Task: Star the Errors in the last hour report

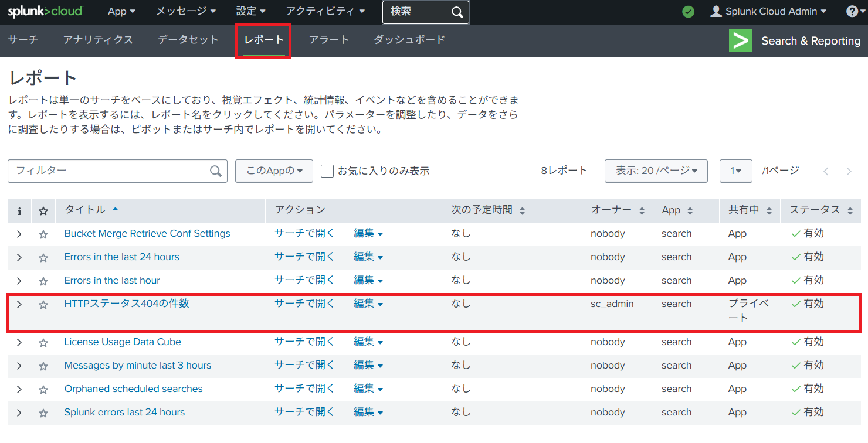Action: click(x=43, y=281)
